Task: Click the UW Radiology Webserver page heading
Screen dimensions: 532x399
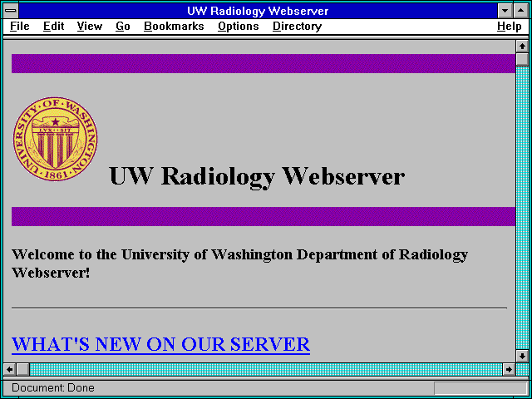Action: point(257,176)
